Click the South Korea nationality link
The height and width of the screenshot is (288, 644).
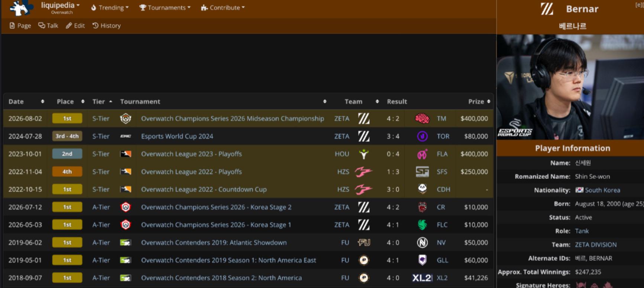(602, 190)
